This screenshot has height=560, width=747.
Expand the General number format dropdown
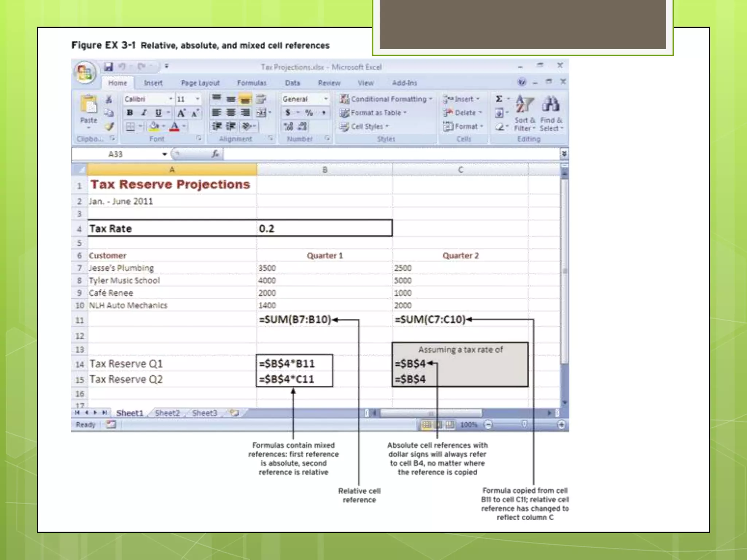(x=326, y=99)
